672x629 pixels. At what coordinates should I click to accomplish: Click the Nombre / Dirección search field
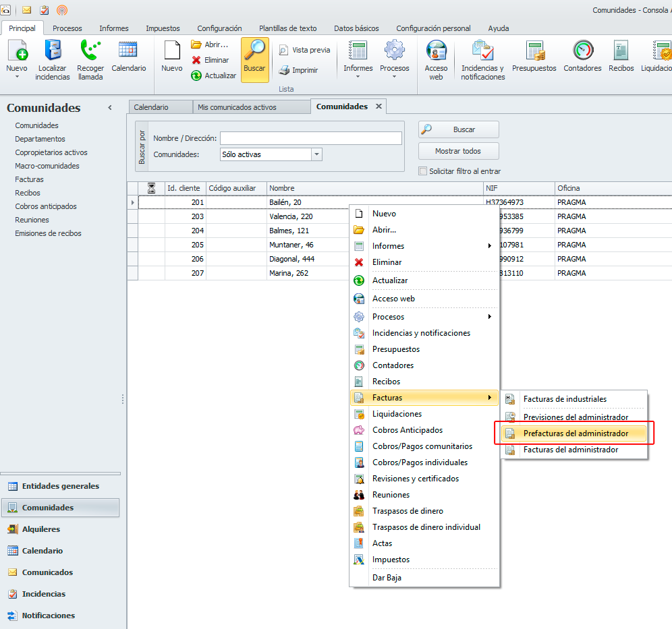pyautogui.click(x=310, y=138)
